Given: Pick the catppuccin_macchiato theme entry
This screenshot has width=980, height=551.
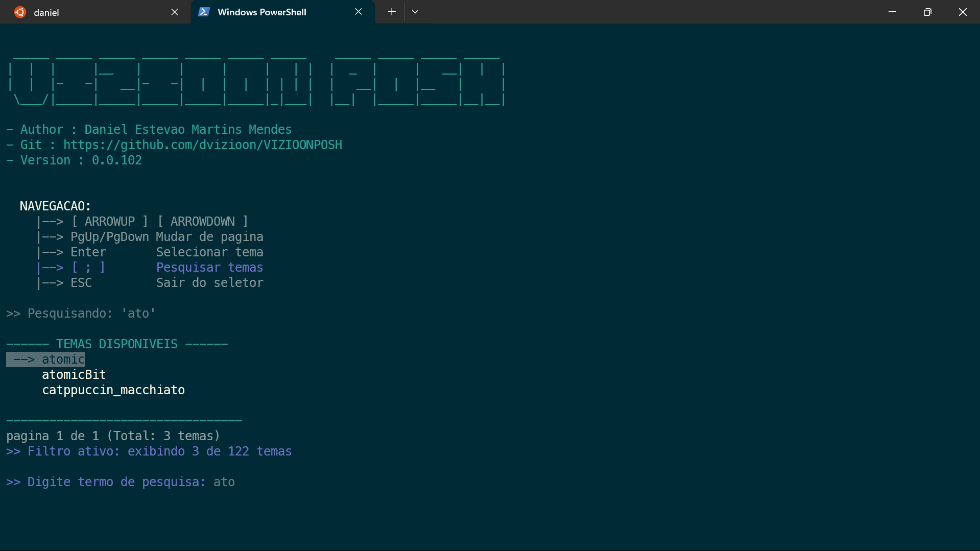Looking at the screenshot, I should 113,390.
